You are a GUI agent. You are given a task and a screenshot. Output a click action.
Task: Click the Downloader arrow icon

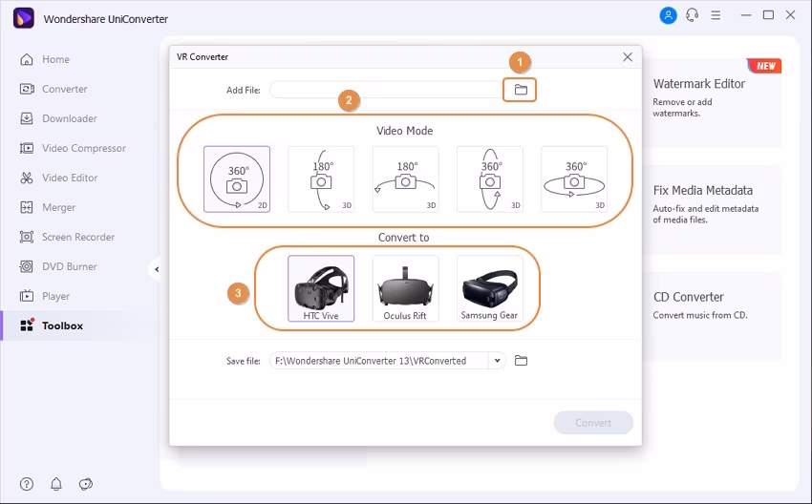pyautogui.click(x=27, y=118)
